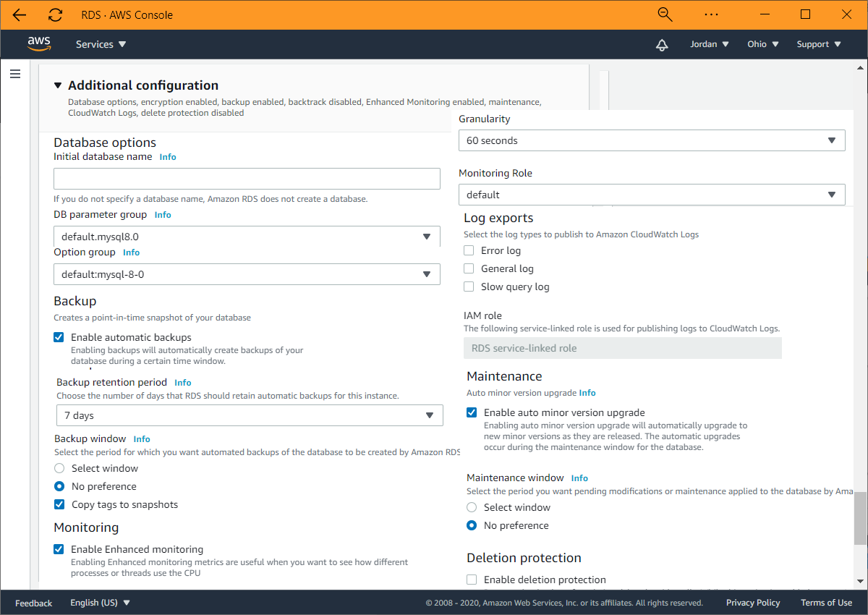Open the Services menu
The width and height of the screenshot is (868, 615).
(101, 44)
